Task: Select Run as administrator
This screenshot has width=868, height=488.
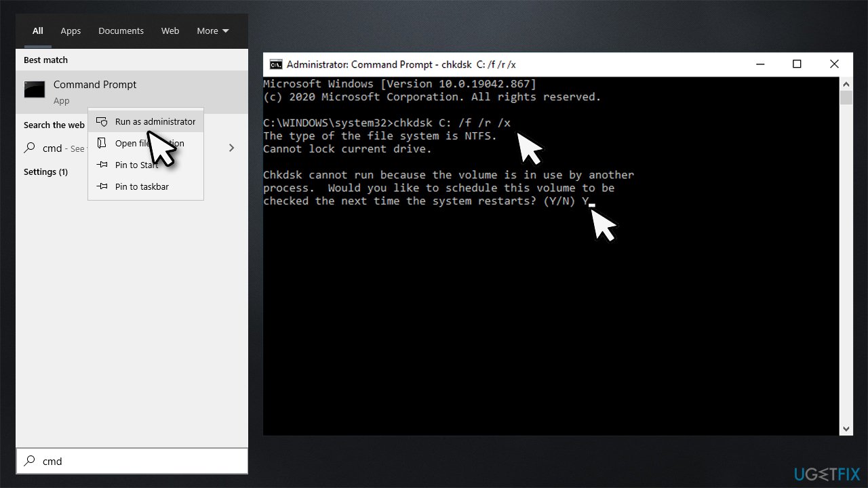Action: click(x=155, y=121)
